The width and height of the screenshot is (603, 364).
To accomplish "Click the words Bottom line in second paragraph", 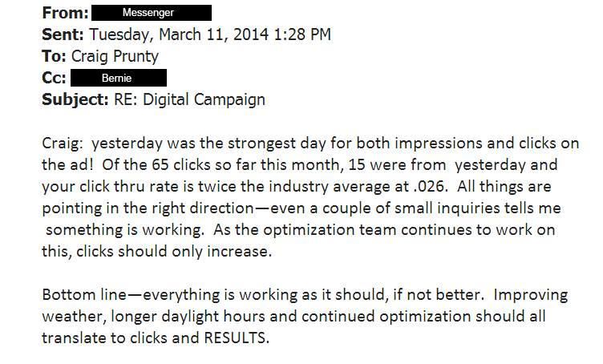I will tap(84, 295).
